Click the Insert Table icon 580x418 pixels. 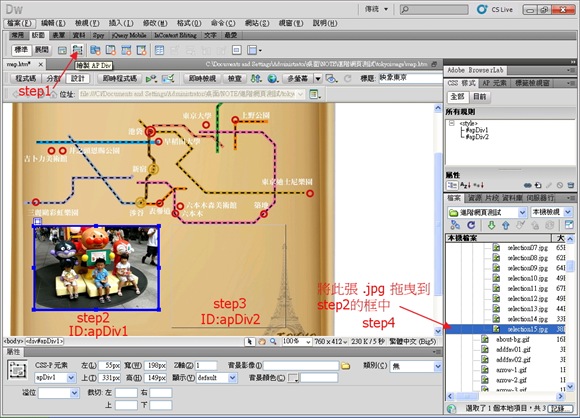coord(159,50)
